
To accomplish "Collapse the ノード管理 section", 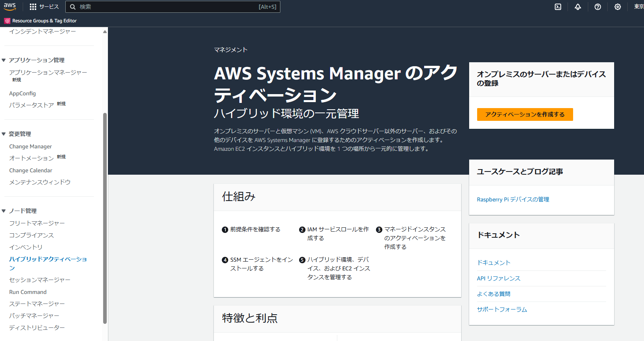I will click(4, 211).
